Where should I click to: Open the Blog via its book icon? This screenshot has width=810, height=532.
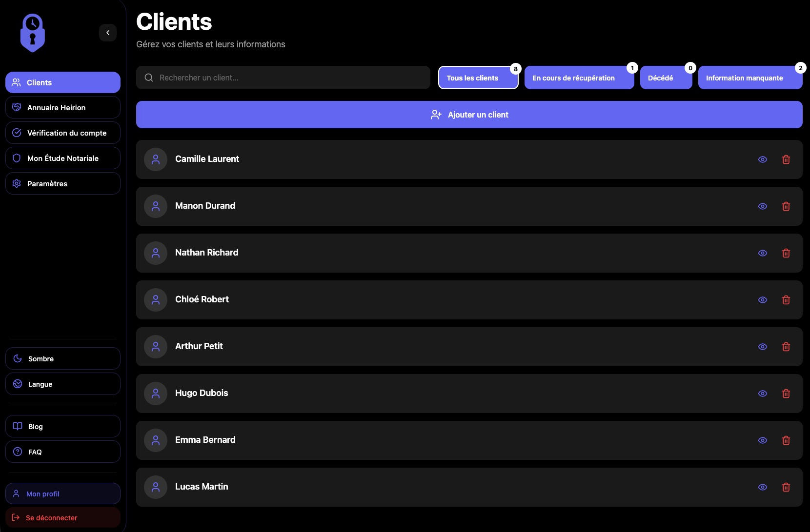pos(17,426)
